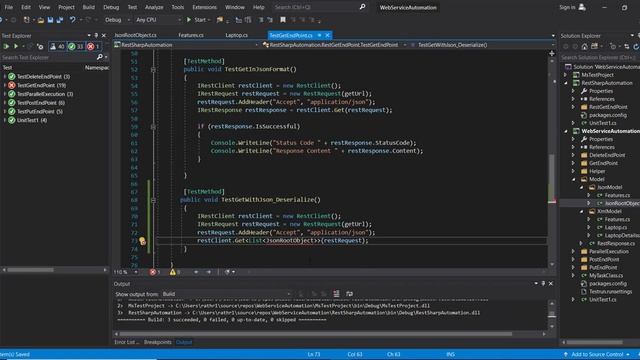The image size is (640, 360).
Task: Click the find in files toolbar icon
Action: [x=220, y=20]
